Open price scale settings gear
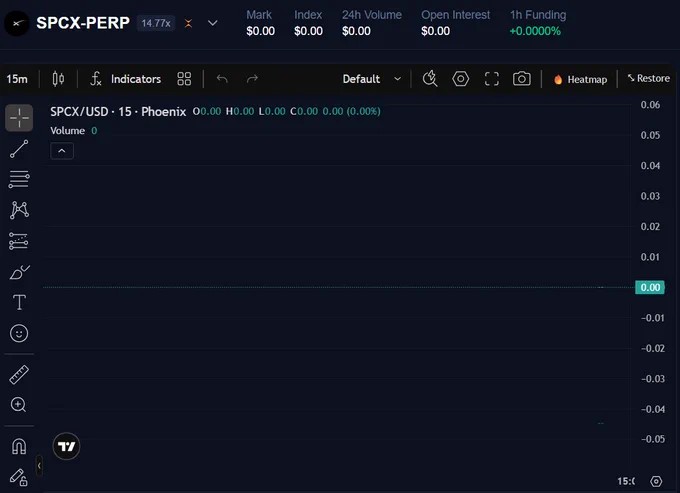This screenshot has width=680, height=493. tap(656, 481)
